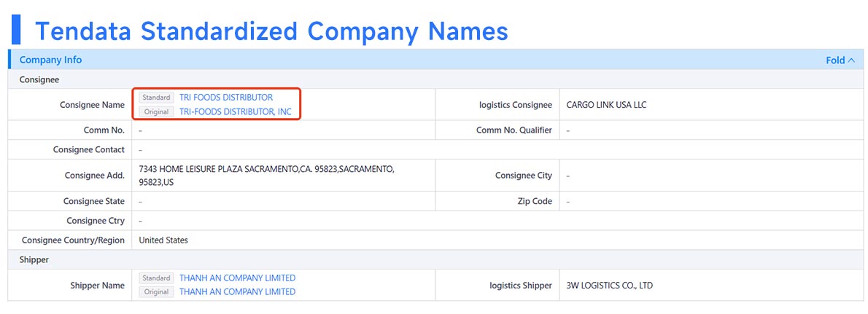Open standard name TRI FOODS DISTRIBUTOR link
Viewport: 868px width, 314px height.
click(226, 98)
